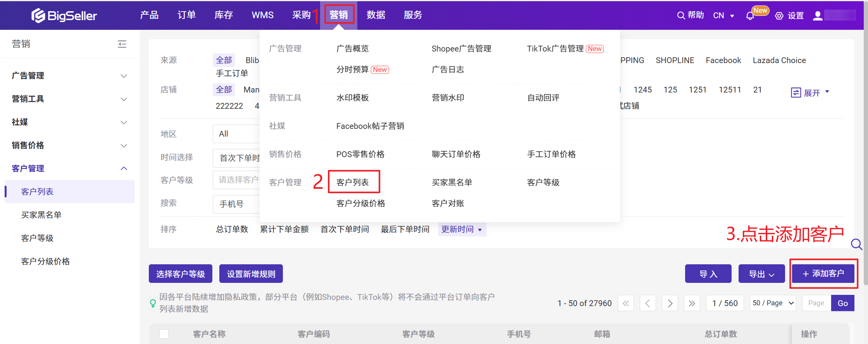The image size is (868, 344).
Task: Go to the next page arrow
Action: (670, 303)
